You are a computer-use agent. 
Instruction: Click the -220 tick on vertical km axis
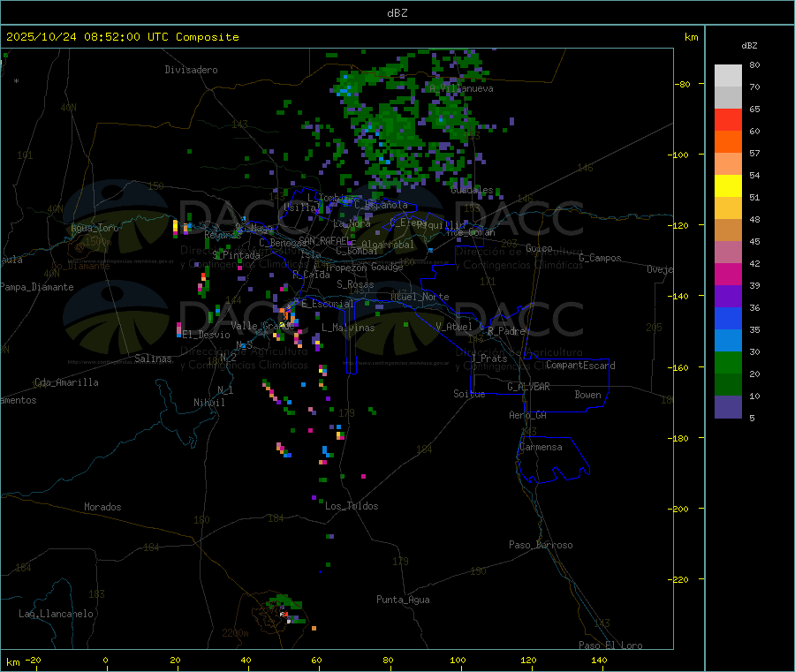[680, 580]
